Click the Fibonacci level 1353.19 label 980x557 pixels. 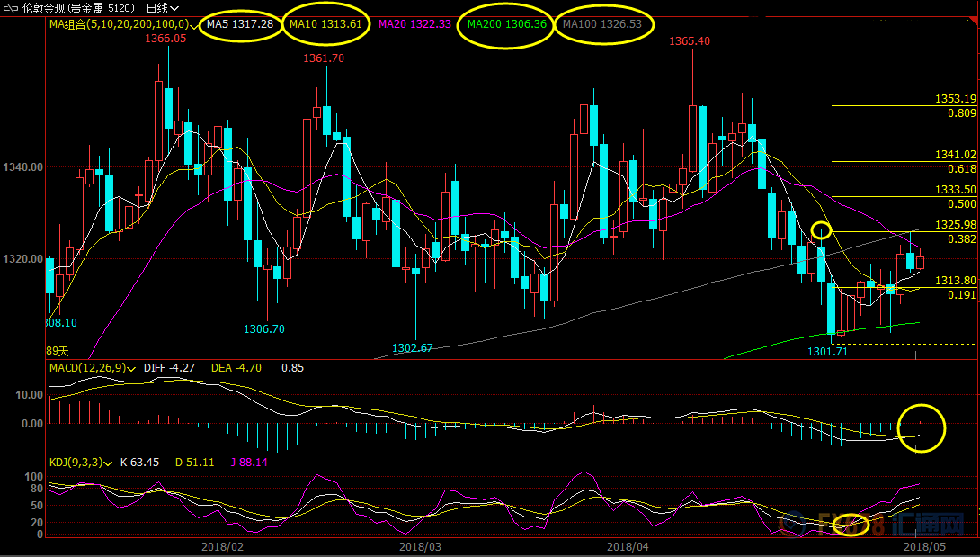(956, 99)
